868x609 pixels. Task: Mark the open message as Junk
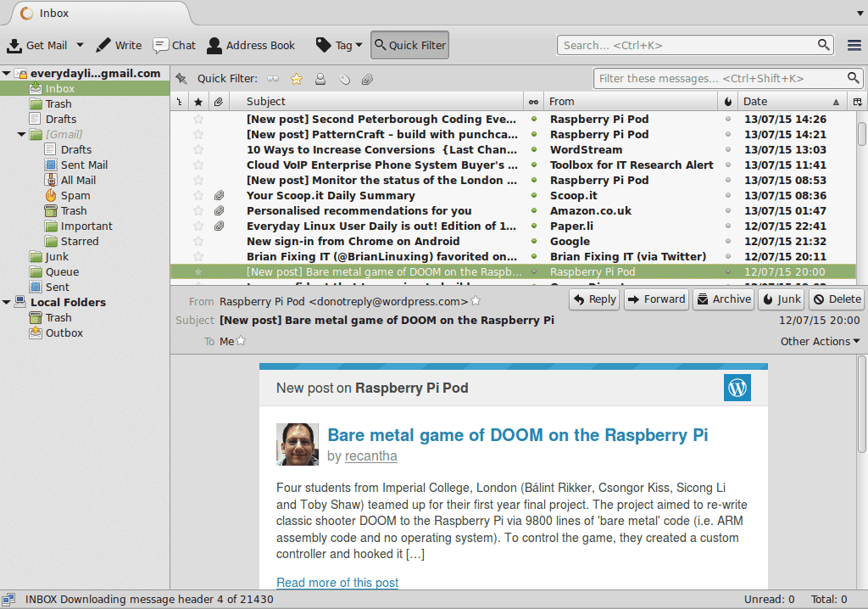(x=781, y=299)
